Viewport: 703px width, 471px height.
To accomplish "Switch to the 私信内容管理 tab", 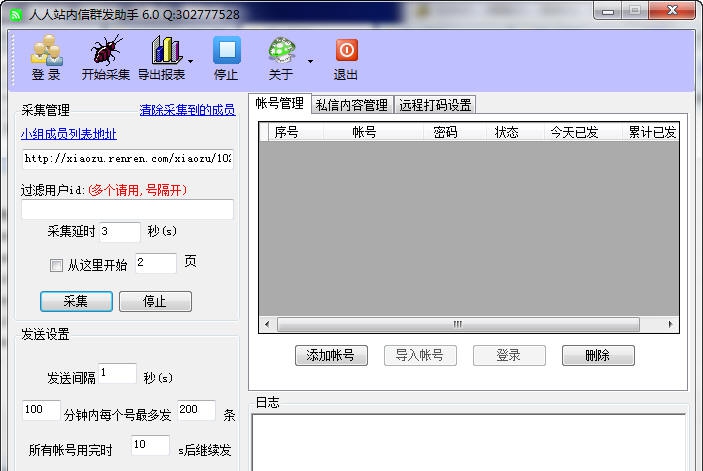I will [x=352, y=105].
